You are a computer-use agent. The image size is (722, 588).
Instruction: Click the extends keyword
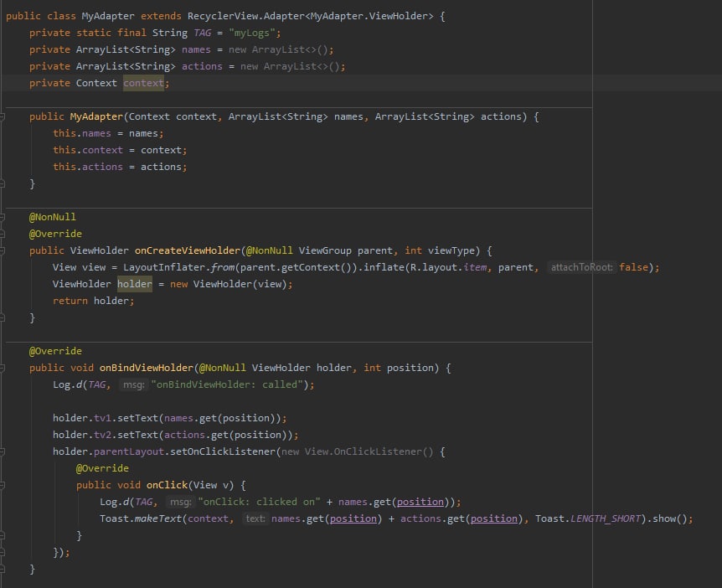(x=161, y=16)
